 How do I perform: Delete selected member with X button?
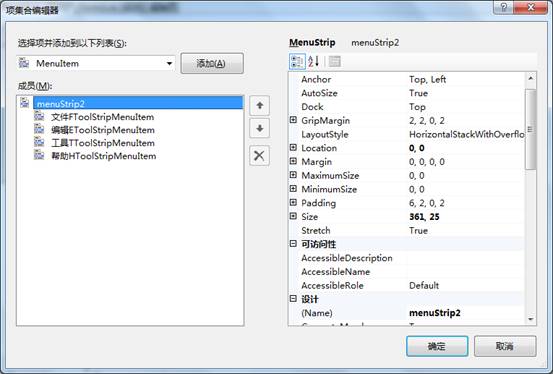point(260,155)
